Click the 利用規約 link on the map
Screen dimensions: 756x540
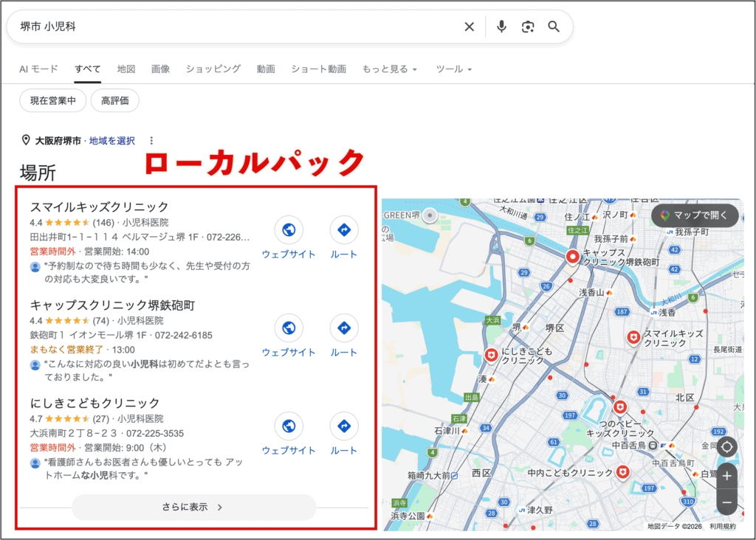723,527
